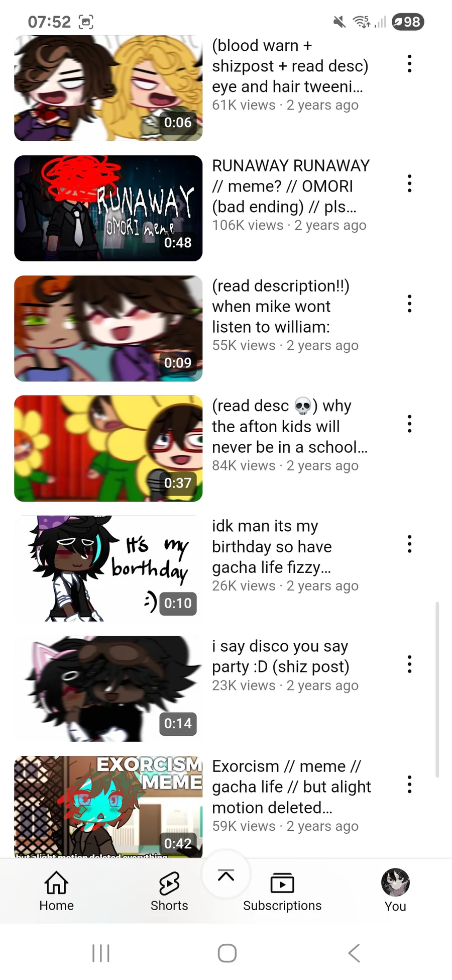Open options for RUNAWAY RUNAWAY OMORI video
The width and height of the screenshot is (452, 980).
click(410, 183)
